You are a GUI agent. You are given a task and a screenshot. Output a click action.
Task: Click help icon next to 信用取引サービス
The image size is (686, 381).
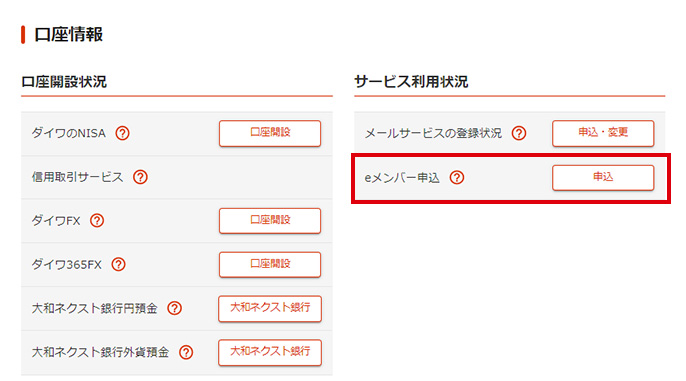pos(140,177)
